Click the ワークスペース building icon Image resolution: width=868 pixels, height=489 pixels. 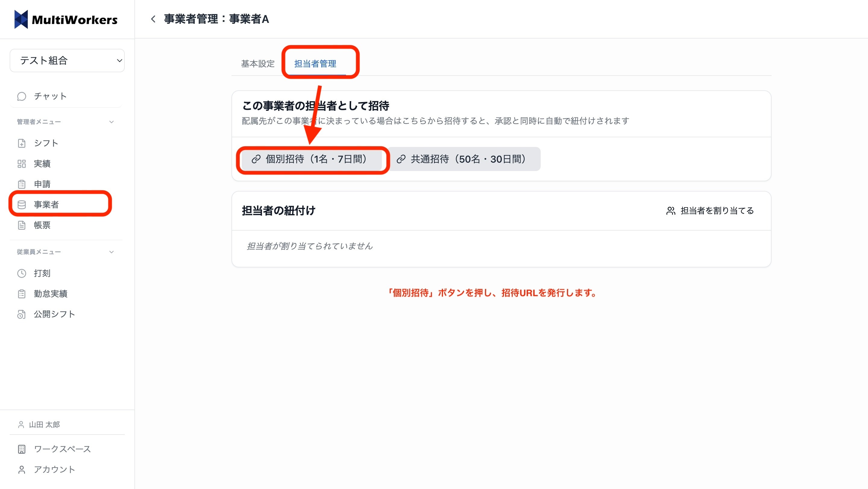coord(22,449)
